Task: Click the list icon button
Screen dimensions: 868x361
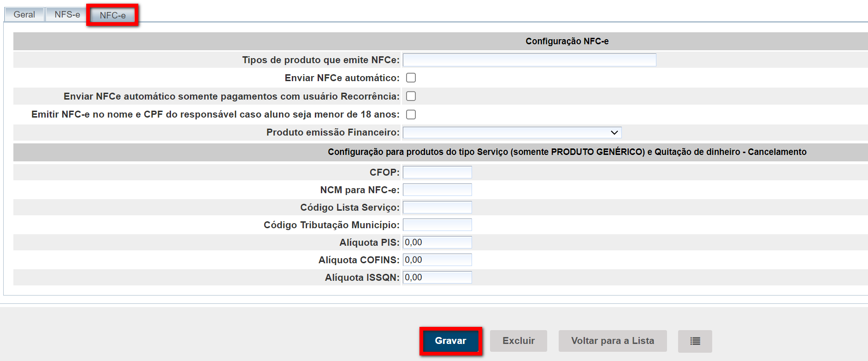Action: pyautogui.click(x=695, y=341)
